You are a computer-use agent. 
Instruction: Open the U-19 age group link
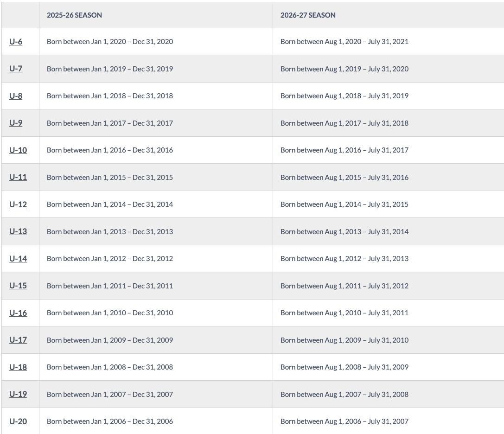click(18, 394)
